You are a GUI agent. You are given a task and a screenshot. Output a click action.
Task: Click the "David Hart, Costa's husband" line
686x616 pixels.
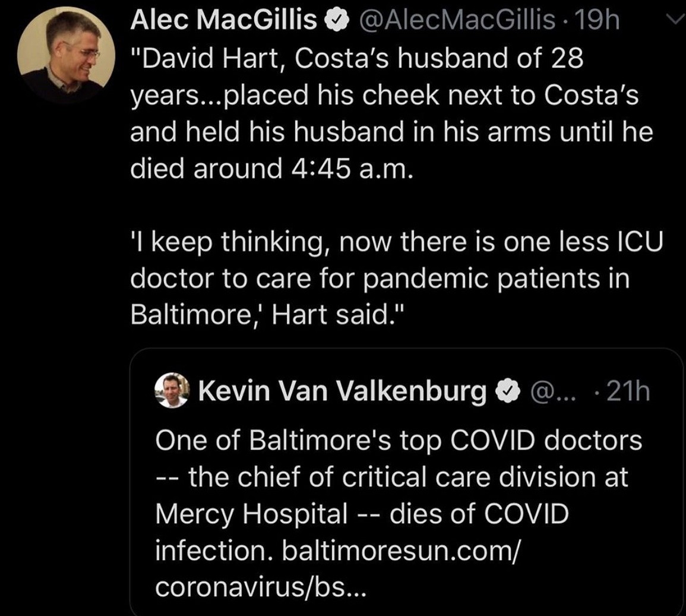coord(356,58)
